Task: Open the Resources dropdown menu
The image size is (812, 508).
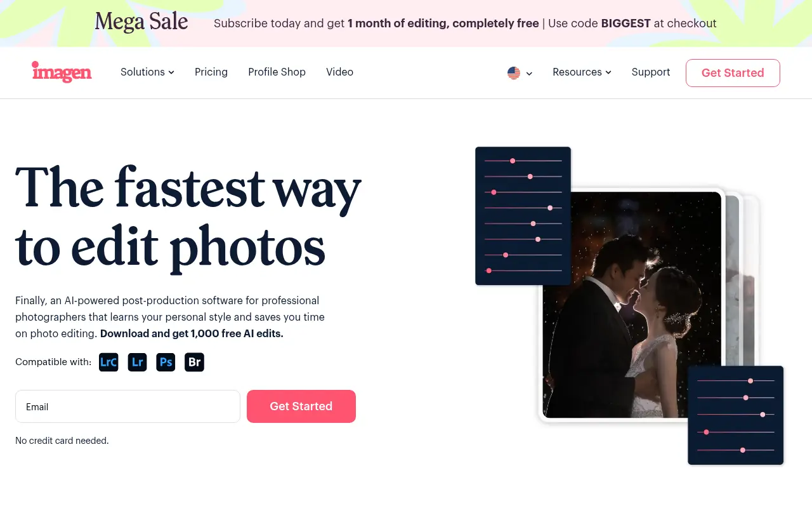Action: 582,72
